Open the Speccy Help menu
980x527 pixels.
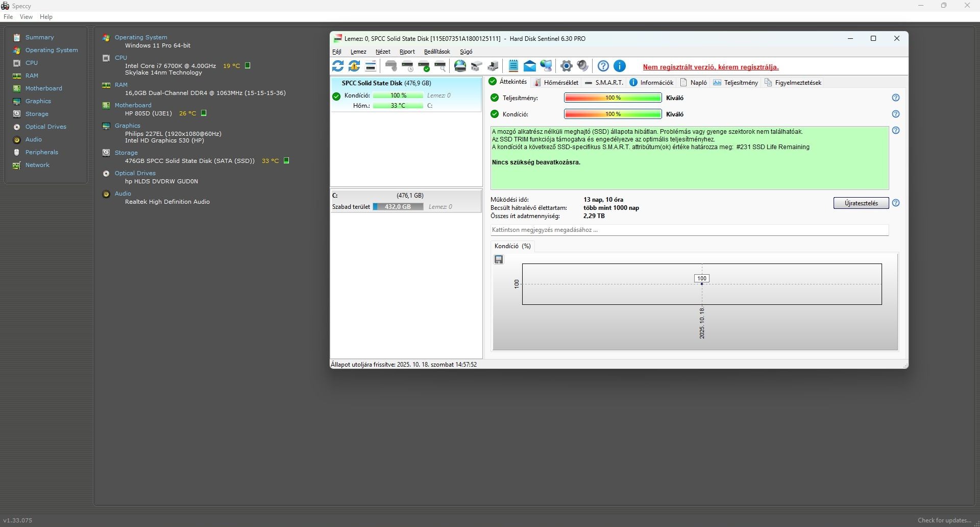46,17
